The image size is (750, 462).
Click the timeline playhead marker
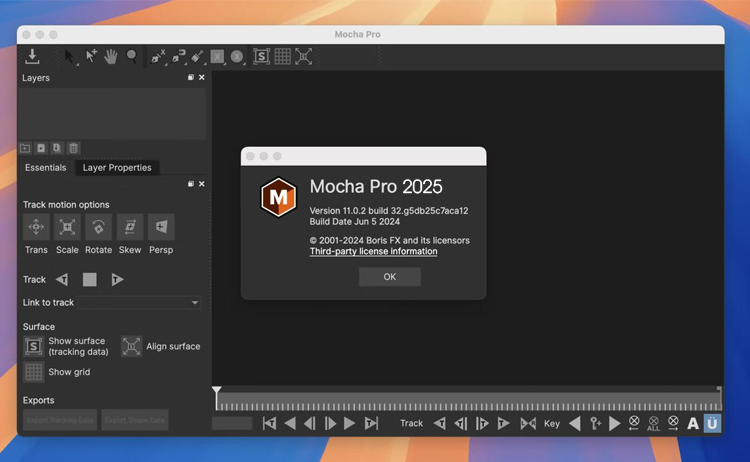pos(217,392)
